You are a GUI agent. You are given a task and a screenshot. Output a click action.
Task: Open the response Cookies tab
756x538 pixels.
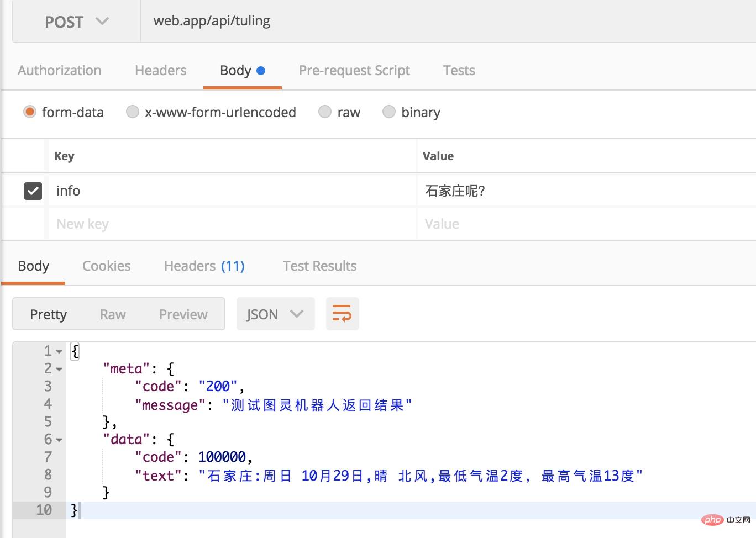click(x=106, y=266)
